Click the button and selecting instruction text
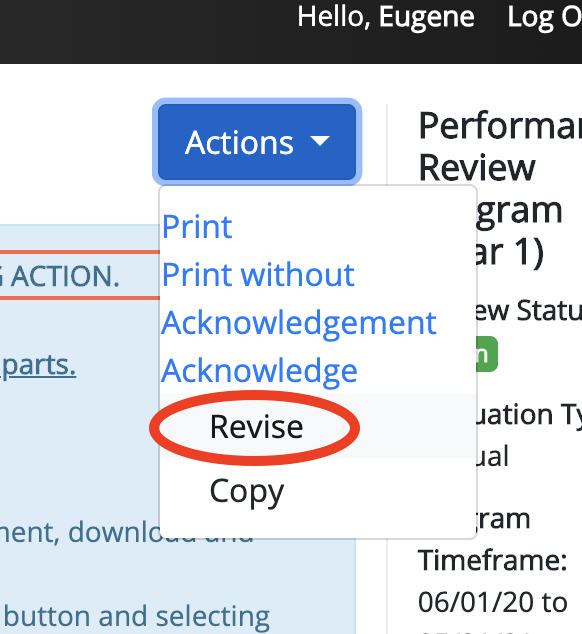Screen dimensions: 582x634 point(137,617)
